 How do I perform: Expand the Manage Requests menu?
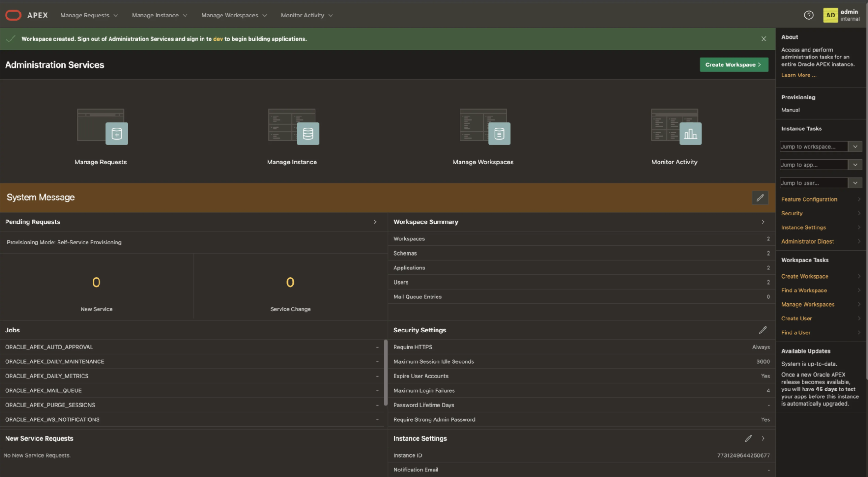coord(89,15)
